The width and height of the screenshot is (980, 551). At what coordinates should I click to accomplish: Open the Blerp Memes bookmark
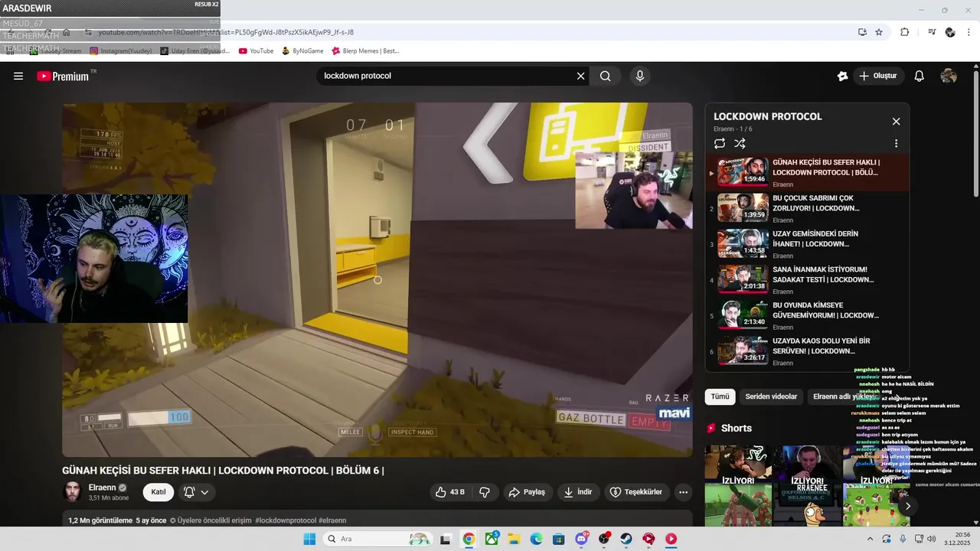pyautogui.click(x=365, y=51)
